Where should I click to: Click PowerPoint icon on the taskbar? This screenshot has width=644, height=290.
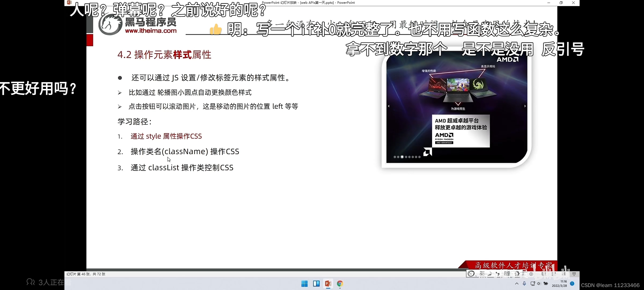pos(328,284)
